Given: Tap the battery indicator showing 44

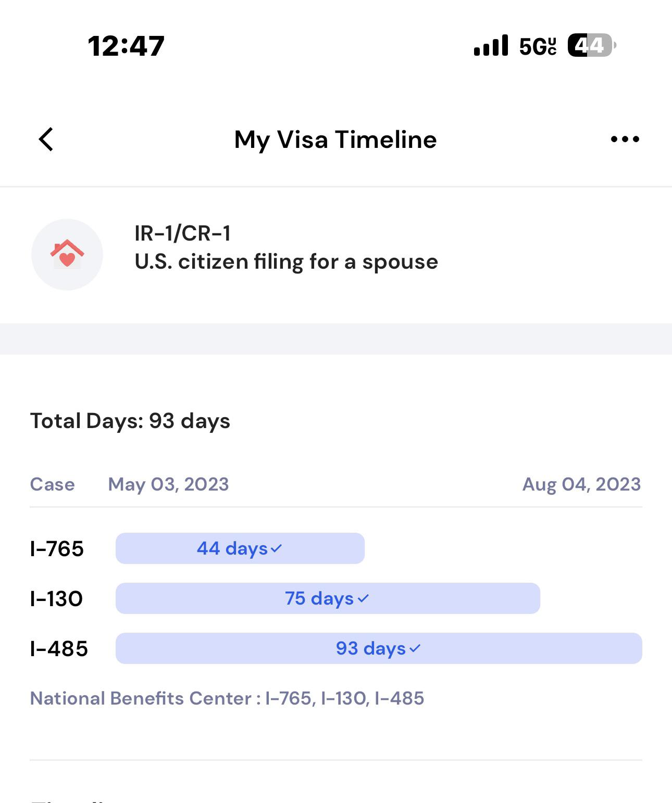Looking at the screenshot, I should pyautogui.click(x=591, y=46).
